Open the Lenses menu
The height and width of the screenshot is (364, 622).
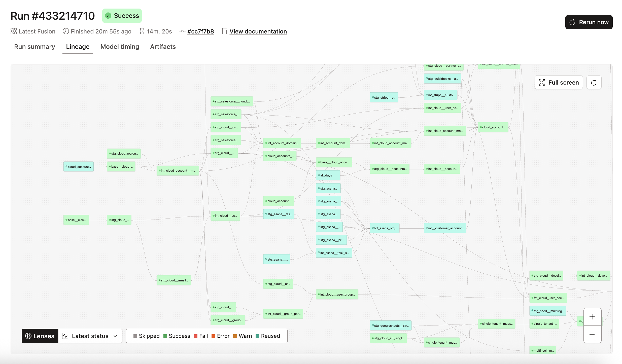40,336
